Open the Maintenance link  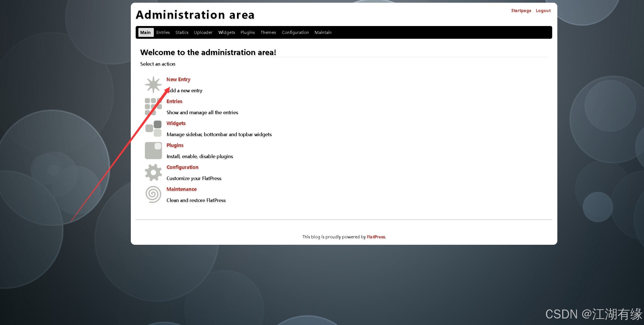tap(181, 189)
